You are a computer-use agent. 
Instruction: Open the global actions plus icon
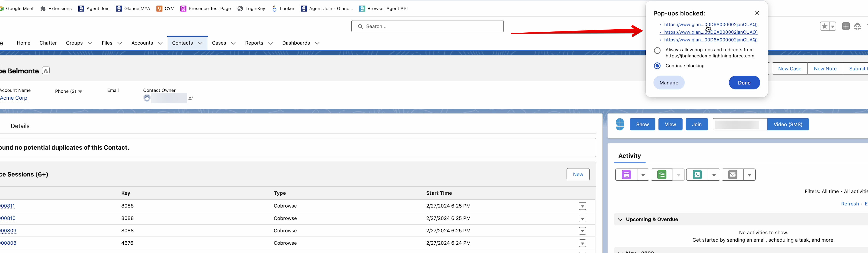click(845, 26)
